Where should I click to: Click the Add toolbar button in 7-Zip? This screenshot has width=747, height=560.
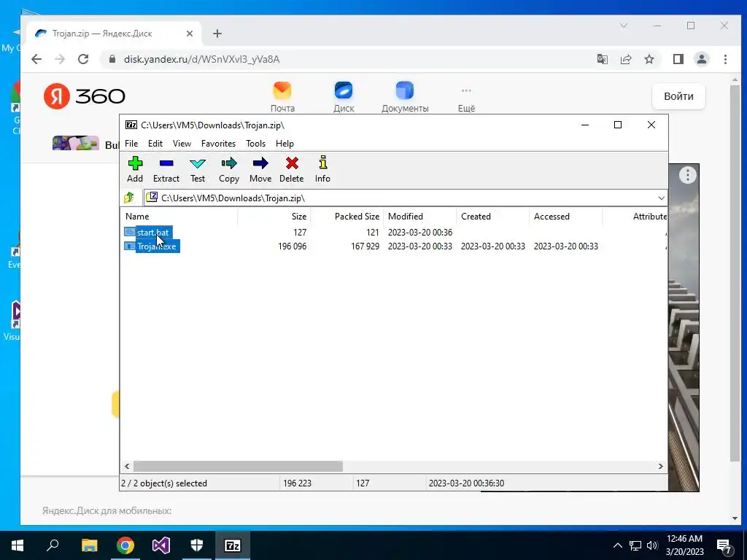pos(135,169)
